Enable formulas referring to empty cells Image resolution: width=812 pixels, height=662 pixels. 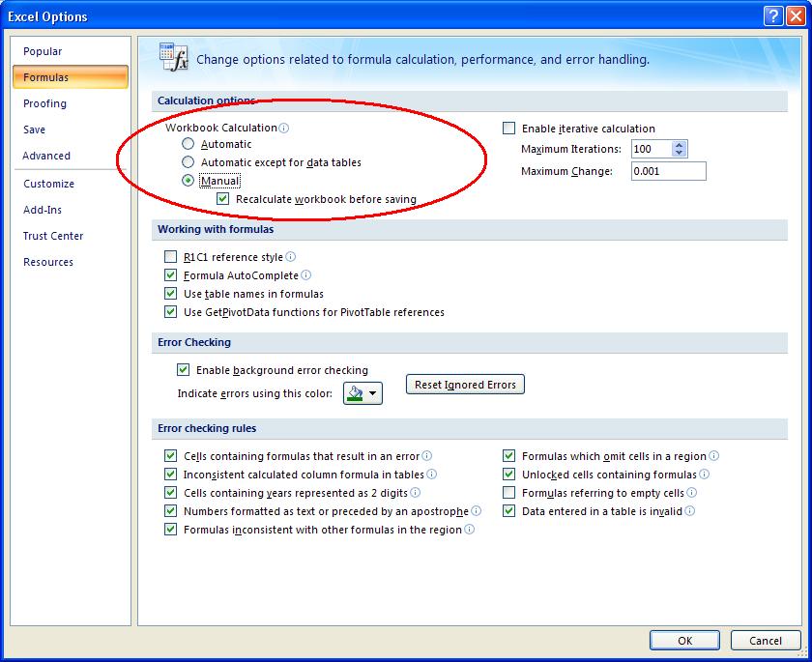[509, 492]
